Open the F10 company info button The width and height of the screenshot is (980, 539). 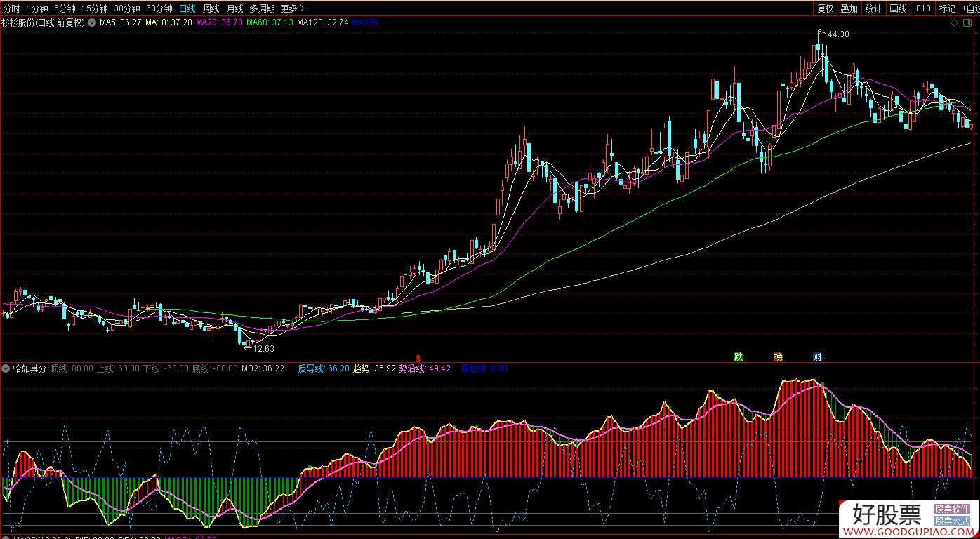(923, 8)
